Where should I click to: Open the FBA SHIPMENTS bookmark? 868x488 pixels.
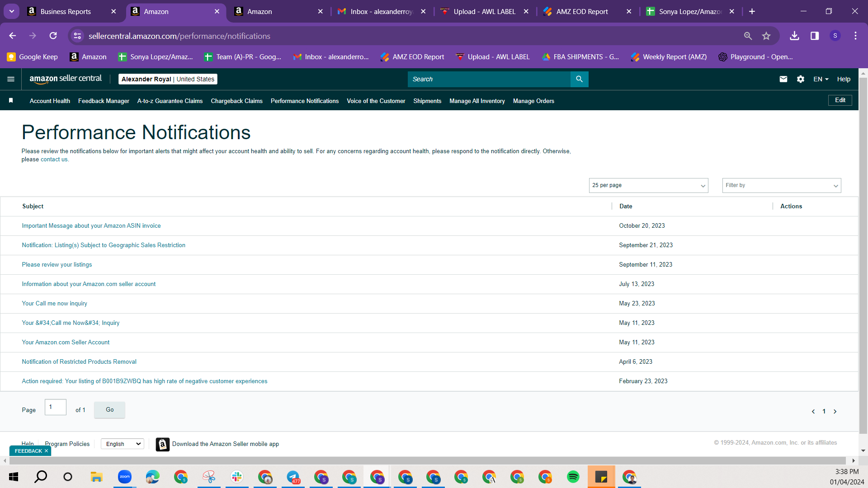580,57
